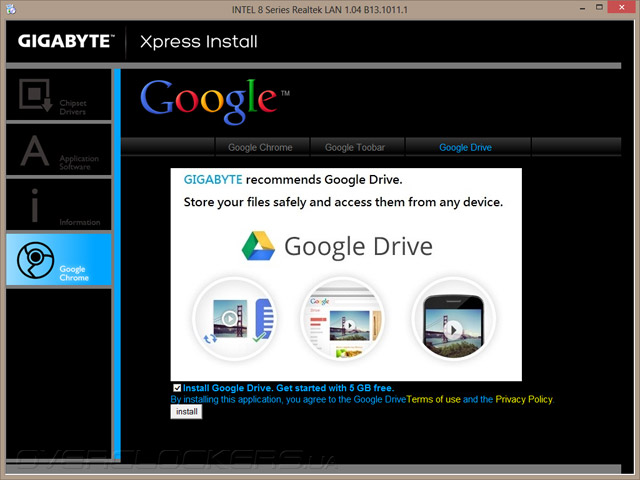Screen dimensions: 640x480
Task: Click the 'GIGABYTE recommends Google Drive.' text
Action: point(293,180)
